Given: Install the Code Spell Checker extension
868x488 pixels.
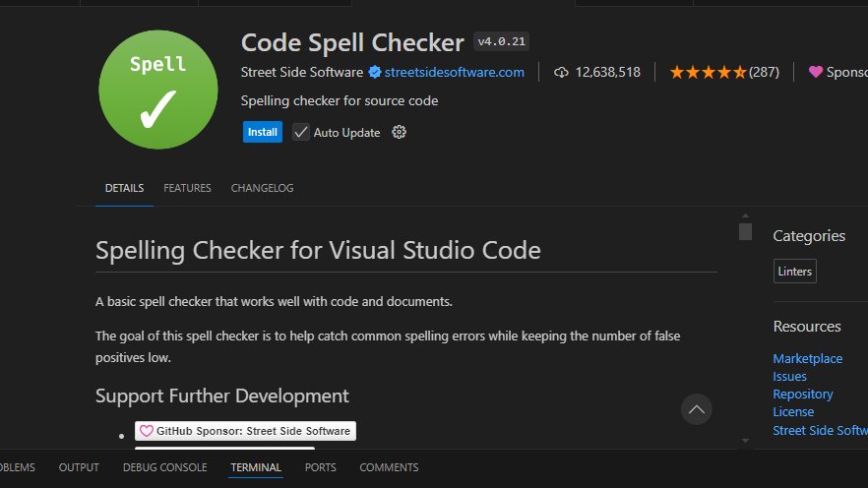Looking at the screenshot, I should point(263,132).
